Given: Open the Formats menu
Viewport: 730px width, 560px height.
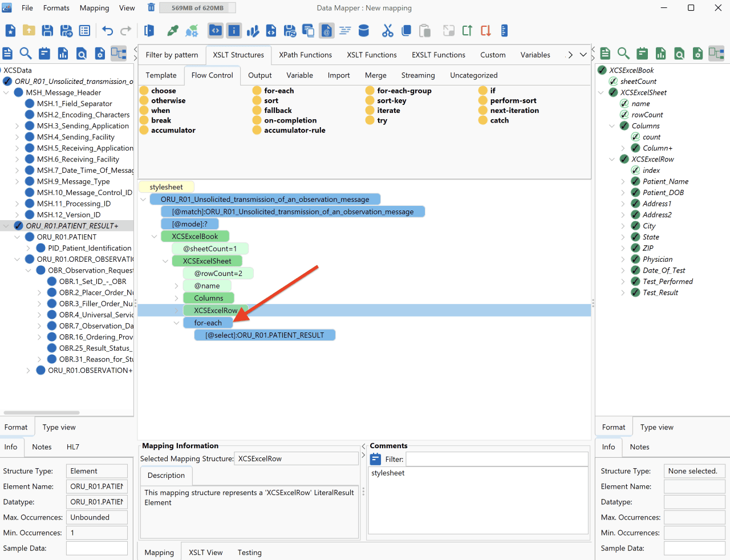Looking at the screenshot, I should (x=56, y=8).
